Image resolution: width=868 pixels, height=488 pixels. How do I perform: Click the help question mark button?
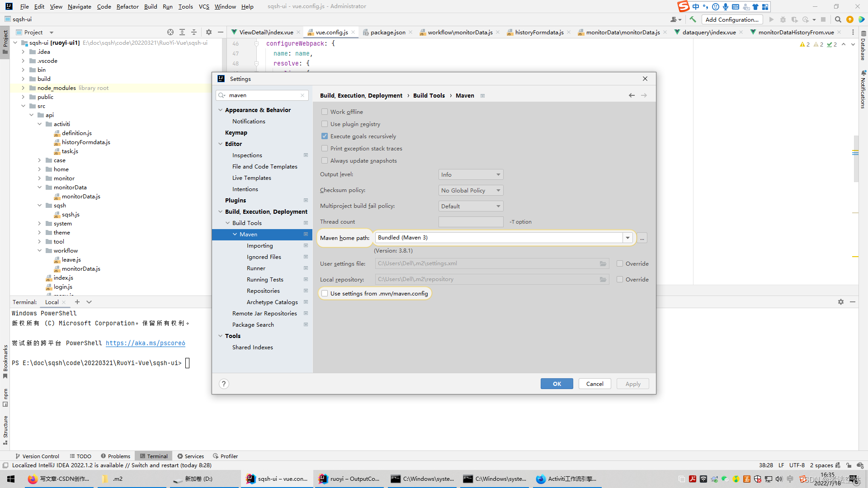pos(224,384)
